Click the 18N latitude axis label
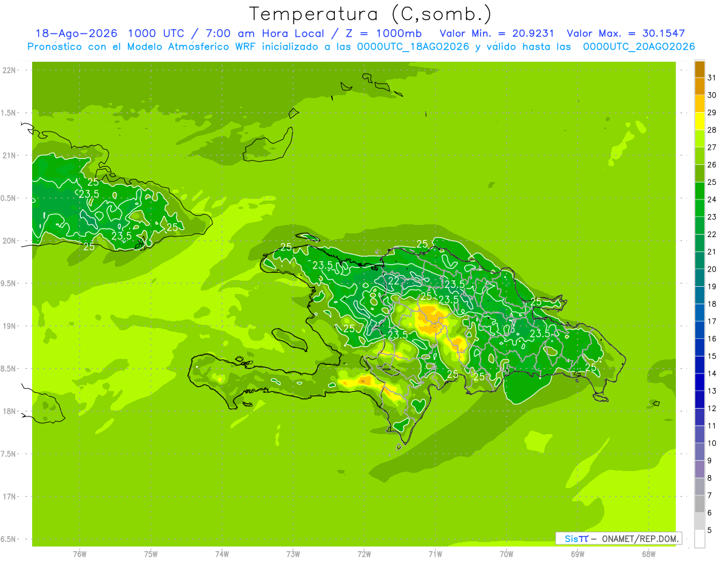This screenshot has width=728, height=562. coord(9,411)
